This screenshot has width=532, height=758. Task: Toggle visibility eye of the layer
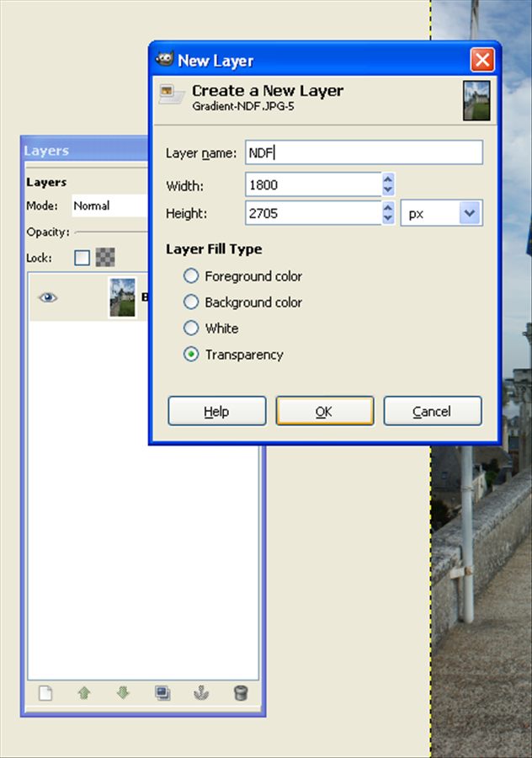[48, 297]
